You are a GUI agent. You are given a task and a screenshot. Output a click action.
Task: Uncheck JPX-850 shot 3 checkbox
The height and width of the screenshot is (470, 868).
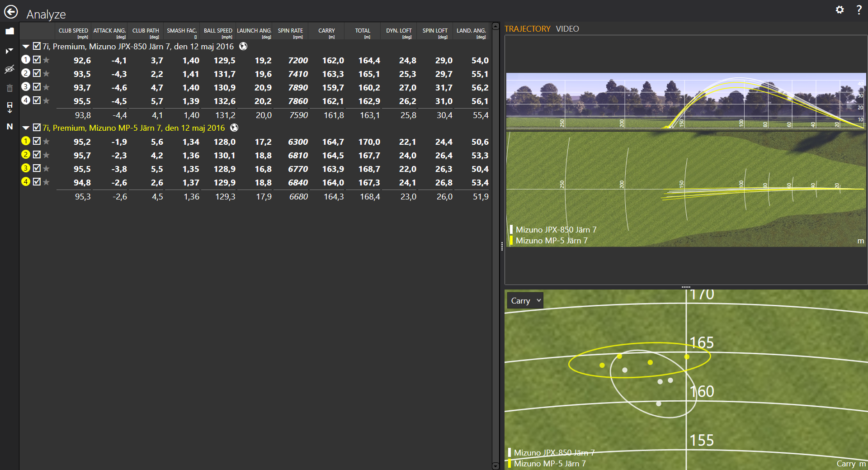pos(37,86)
